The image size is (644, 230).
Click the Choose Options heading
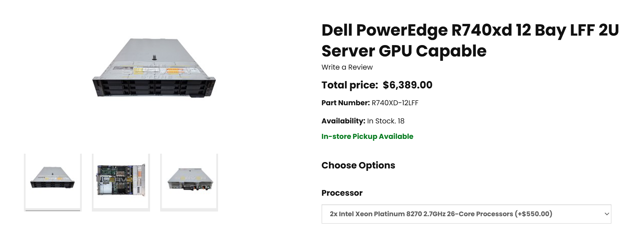pyautogui.click(x=358, y=165)
